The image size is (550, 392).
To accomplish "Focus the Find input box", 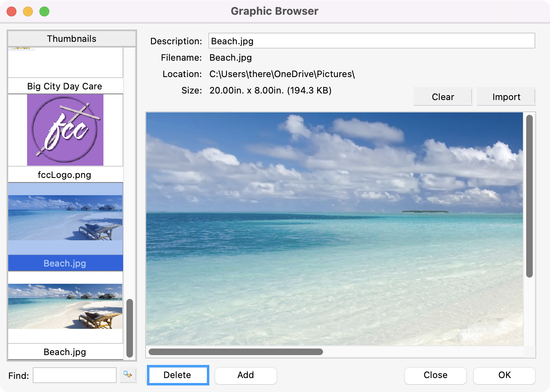I will (x=75, y=375).
